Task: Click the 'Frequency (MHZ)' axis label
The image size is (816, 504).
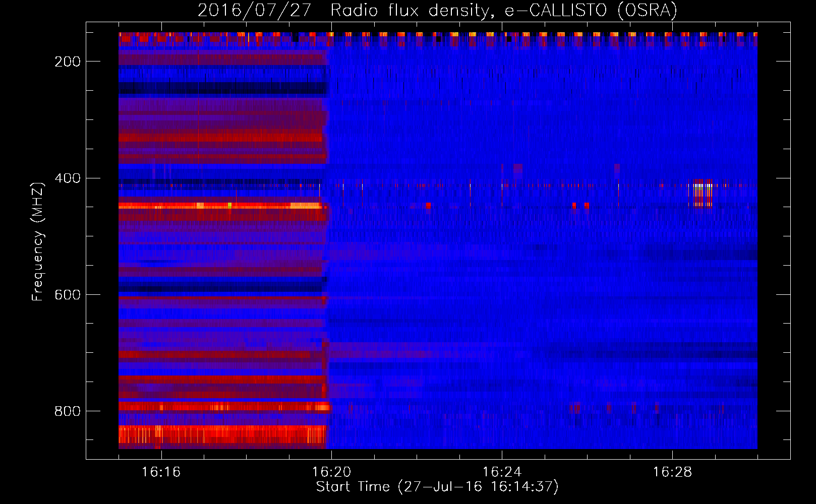Action: click(38, 241)
